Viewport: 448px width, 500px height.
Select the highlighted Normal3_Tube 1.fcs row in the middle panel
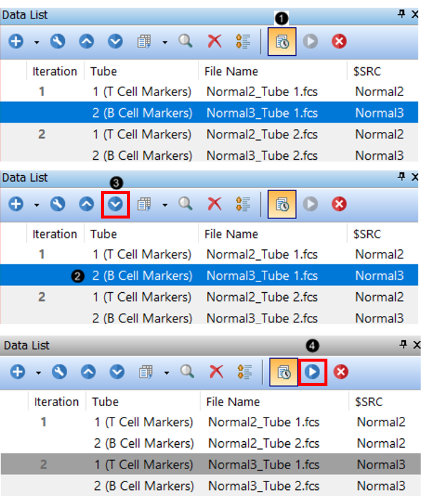pos(209,275)
